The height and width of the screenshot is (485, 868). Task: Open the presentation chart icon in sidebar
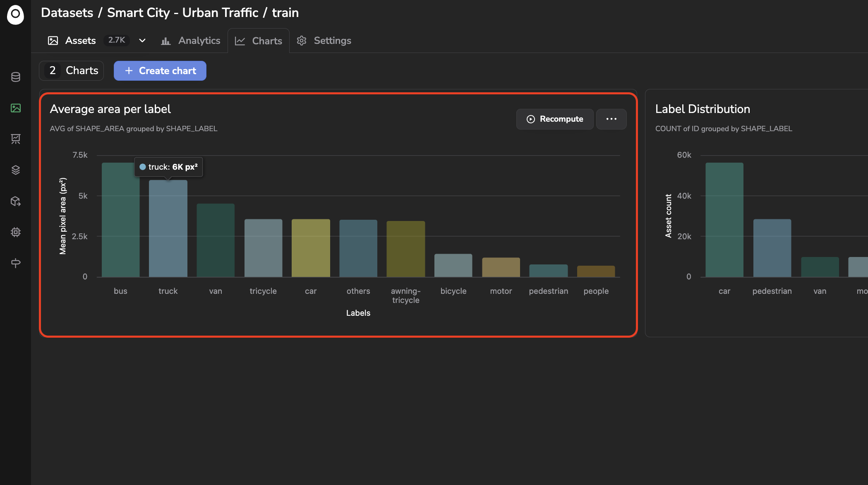coord(16,139)
